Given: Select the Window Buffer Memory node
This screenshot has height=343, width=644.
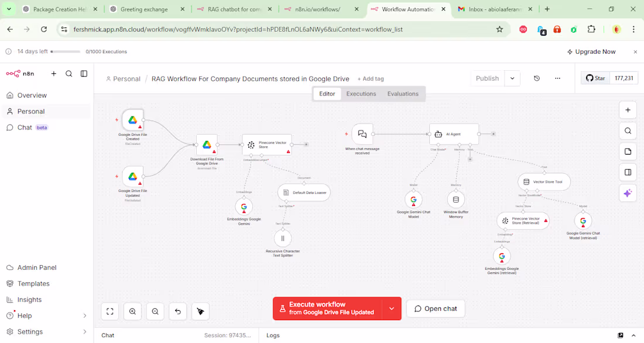Looking at the screenshot, I should point(456,200).
